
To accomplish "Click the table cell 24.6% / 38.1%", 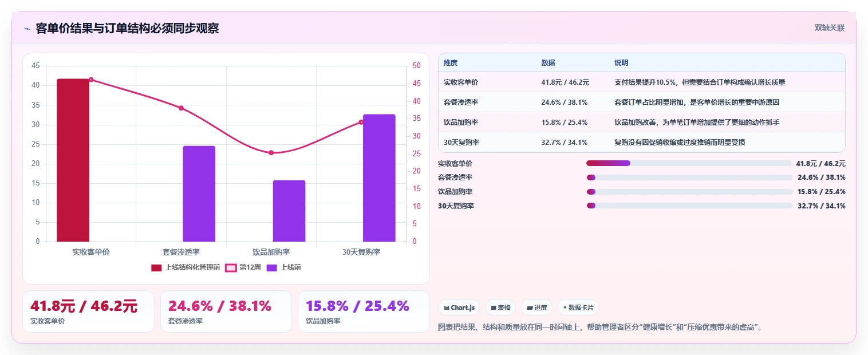I will (564, 102).
